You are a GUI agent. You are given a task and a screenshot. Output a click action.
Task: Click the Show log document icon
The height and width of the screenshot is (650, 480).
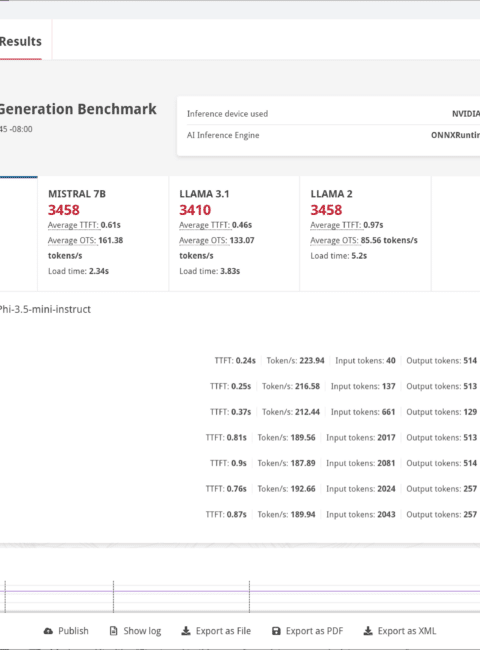coord(113,631)
